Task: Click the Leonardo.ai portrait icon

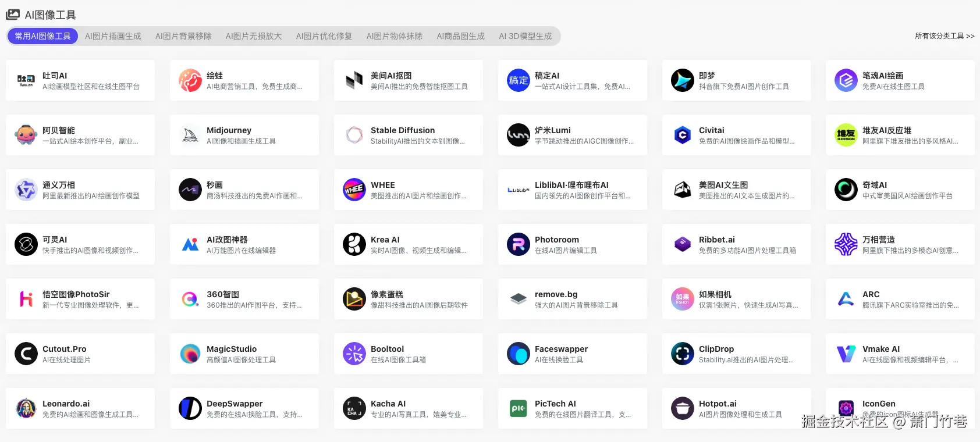Action: 26,408
